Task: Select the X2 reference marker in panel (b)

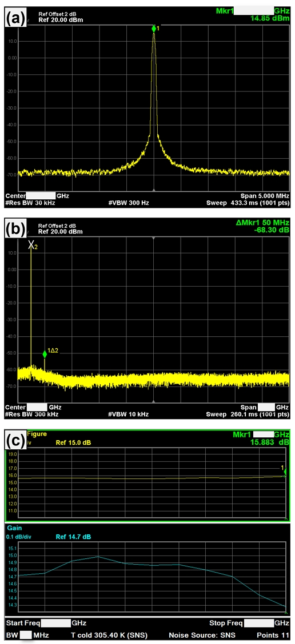Action: tap(30, 245)
